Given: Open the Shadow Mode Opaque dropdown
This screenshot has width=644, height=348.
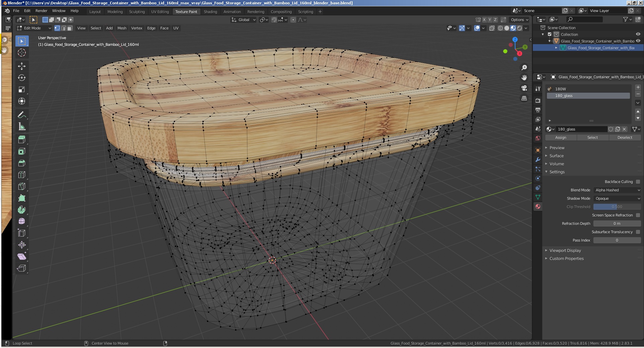Looking at the screenshot, I should [x=617, y=198].
